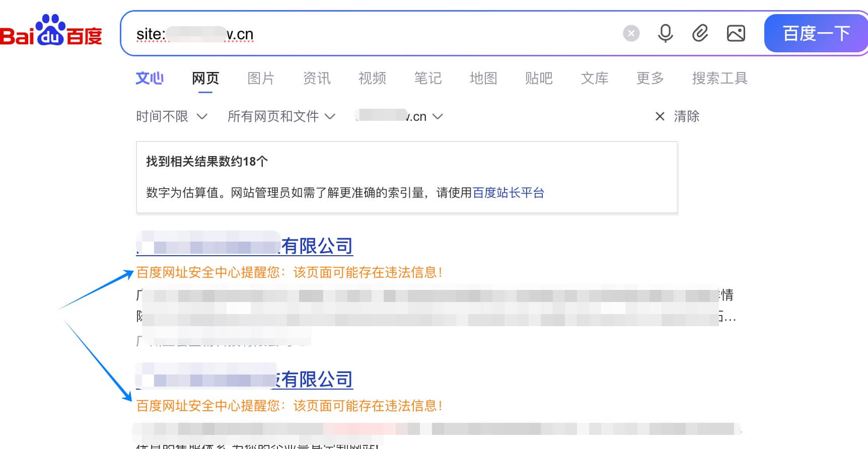Start voice search with microphone icon
Screen dimensions: 868x449
coord(665,33)
